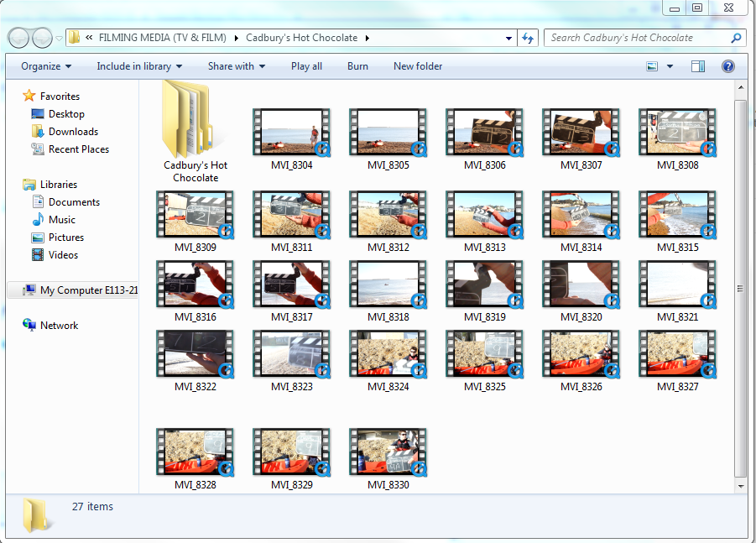Select My Computer E113-21 in navigation pane
Image resolution: width=756 pixels, height=543 pixels.
[x=80, y=290]
